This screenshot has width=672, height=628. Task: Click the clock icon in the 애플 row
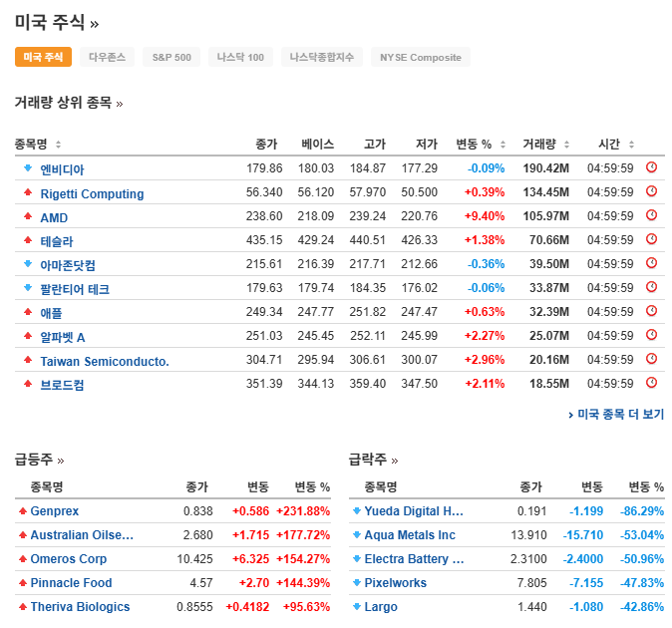point(651,311)
